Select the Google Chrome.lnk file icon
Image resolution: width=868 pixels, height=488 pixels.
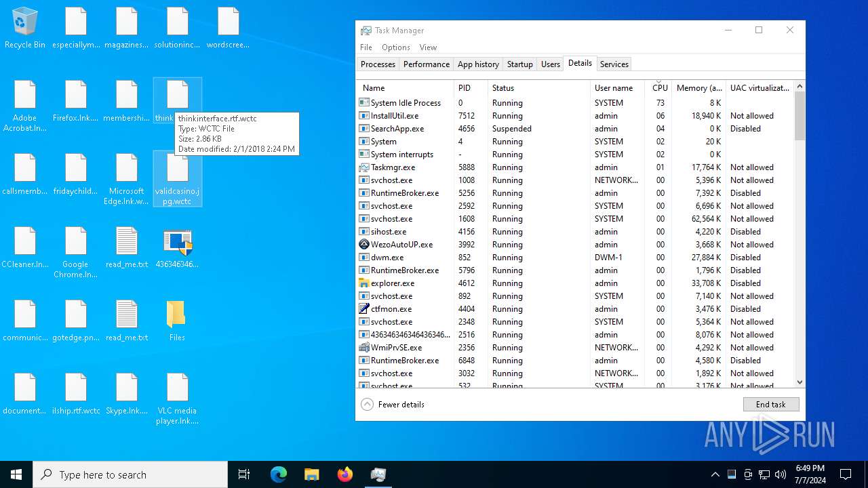point(76,253)
